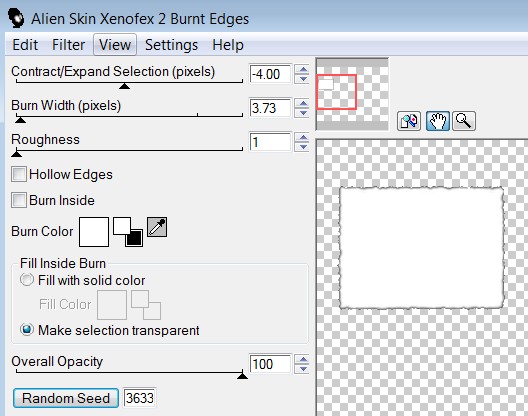Check the Burn Inside option
The width and height of the screenshot is (528, 416).
19,200
